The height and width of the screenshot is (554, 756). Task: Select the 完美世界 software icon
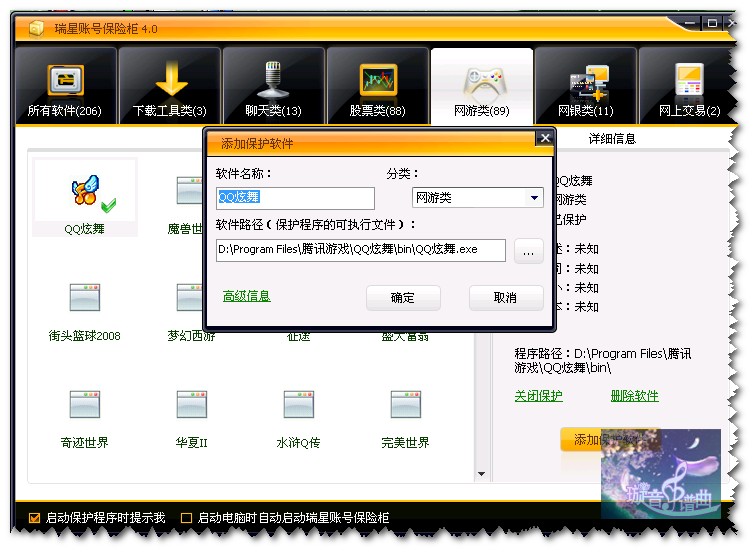pyautogui.click(x=405, y=404)
